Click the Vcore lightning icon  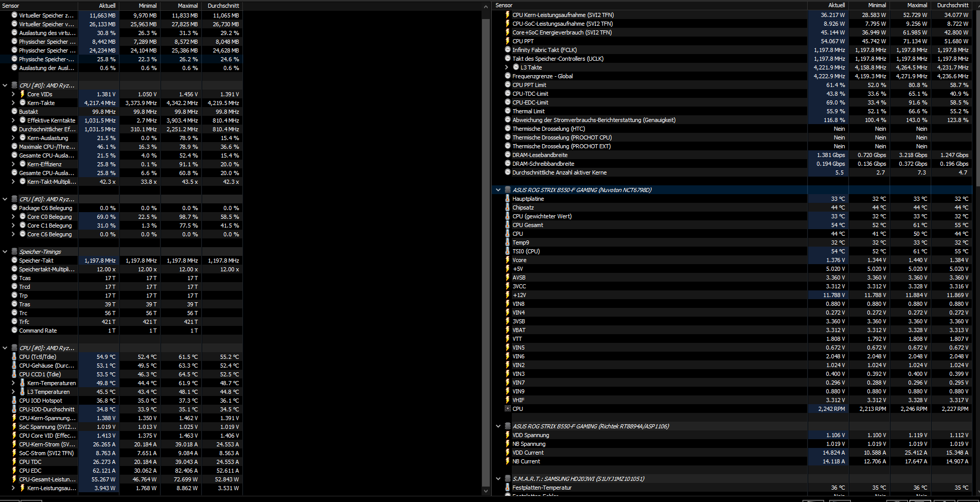(x=508, y=260)
